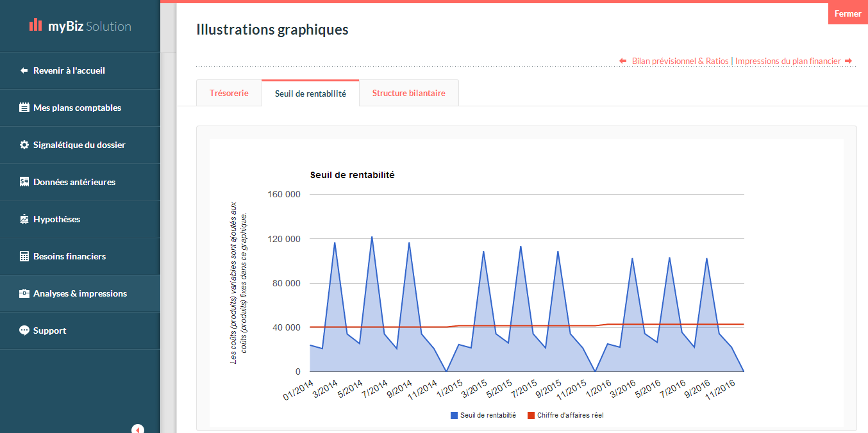This screenshot has width=868, height=433.
Task: Switch to the Structure bilantaire tab
Action: (409, 93)
